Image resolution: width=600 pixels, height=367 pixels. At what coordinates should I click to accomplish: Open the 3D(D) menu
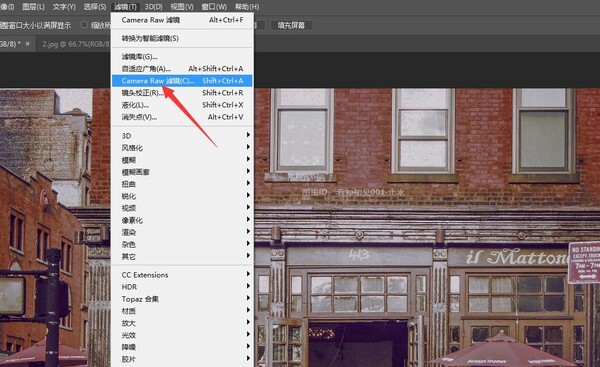pyautogui.click(x=153, y=7)
